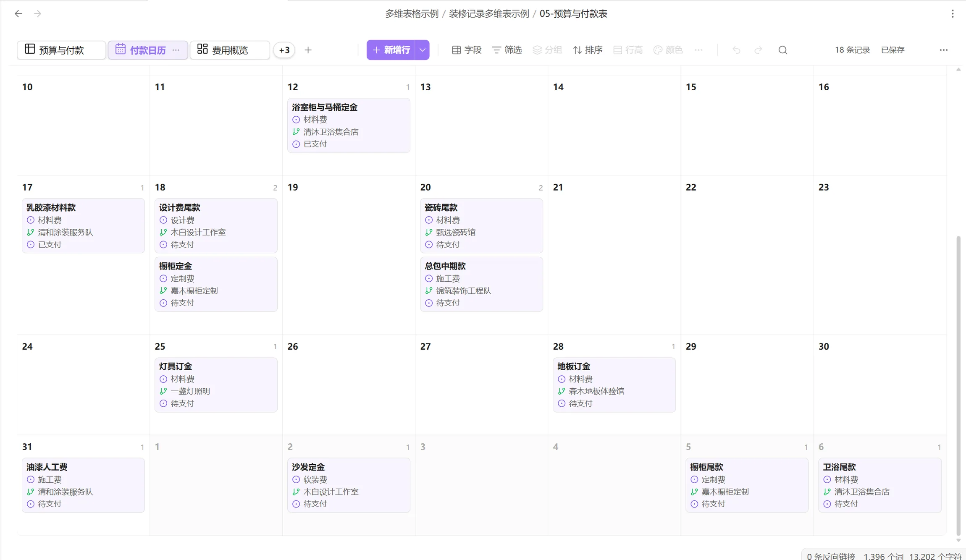Open the 油漆人工费 card
This screenshot has width=966, height=560.
(x=83, y=485)
